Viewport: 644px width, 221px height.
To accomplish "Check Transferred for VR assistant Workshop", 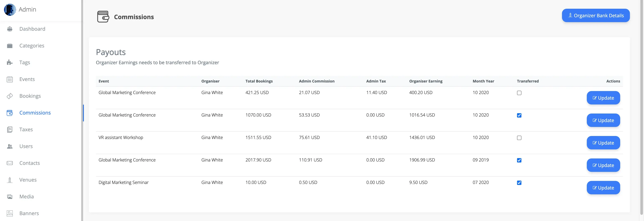I will tap(519, 138).
